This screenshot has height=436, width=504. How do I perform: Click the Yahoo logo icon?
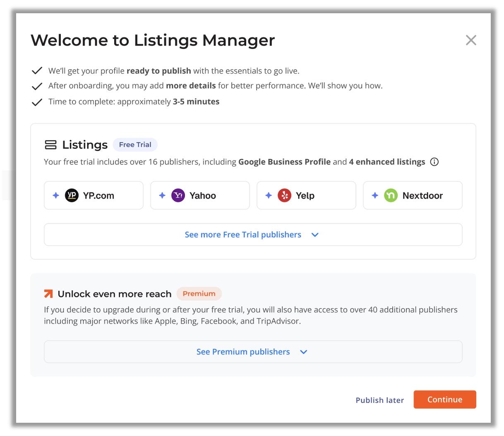[178, 195]
